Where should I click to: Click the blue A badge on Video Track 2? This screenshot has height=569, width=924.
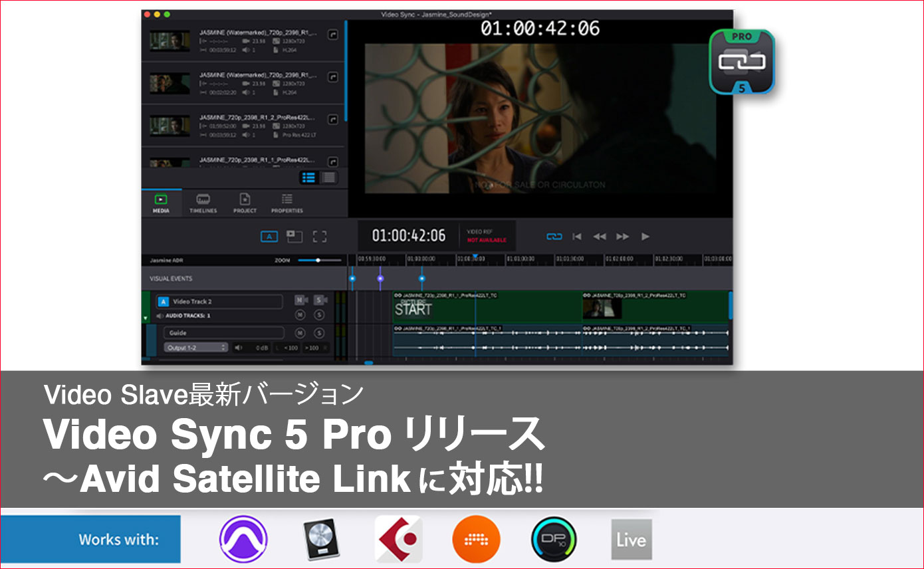point(164,301)
